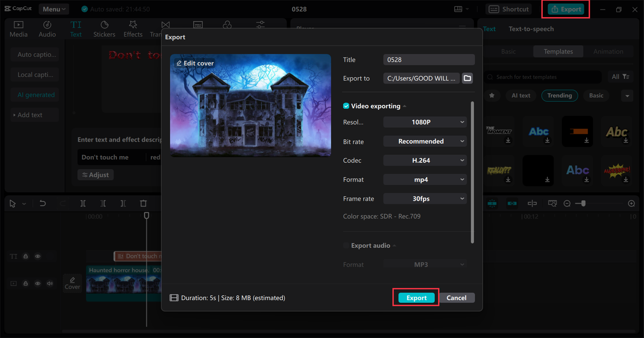Click the Search for text templates field
The image size is (644, 338).
[543, 77]
